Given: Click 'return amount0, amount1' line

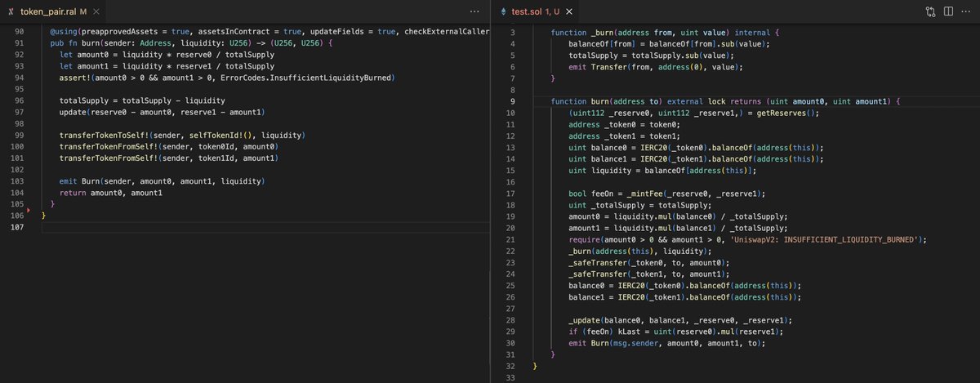Looking at the screenshot, I should (111, 192).
